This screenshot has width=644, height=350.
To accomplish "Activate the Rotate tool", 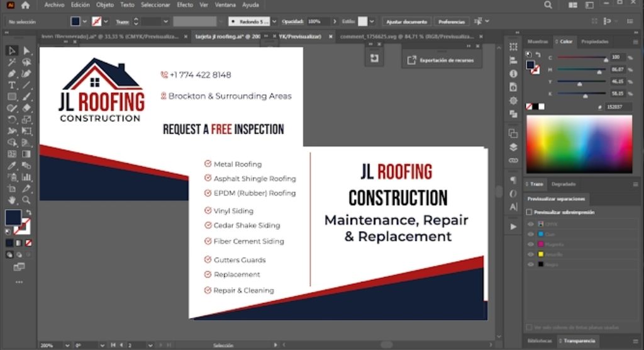I will [x=11, y=120].
